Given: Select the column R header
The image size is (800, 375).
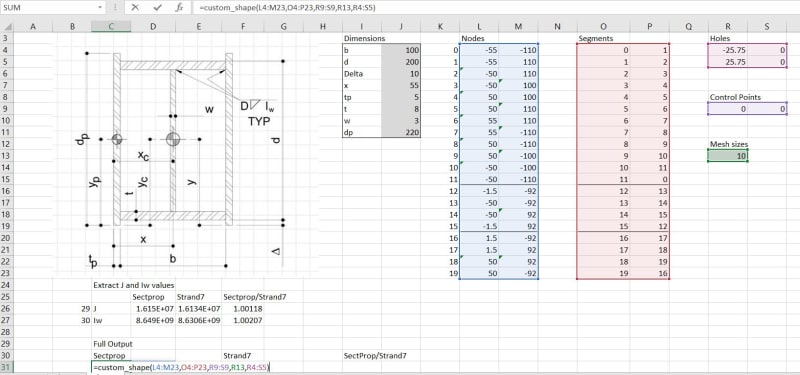Looking at the screenshot, I should pos(728,27).
